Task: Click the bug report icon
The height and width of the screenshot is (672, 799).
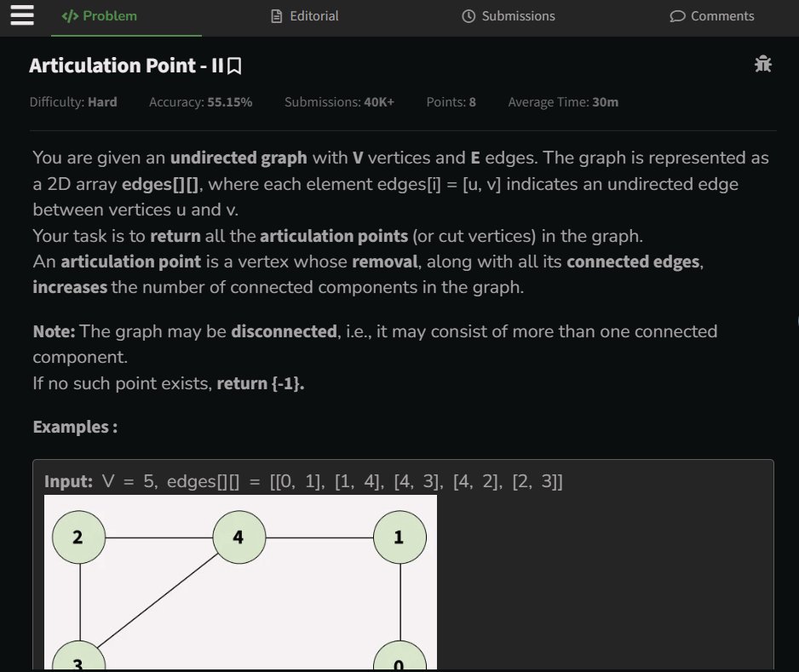Action: (763, 64)
